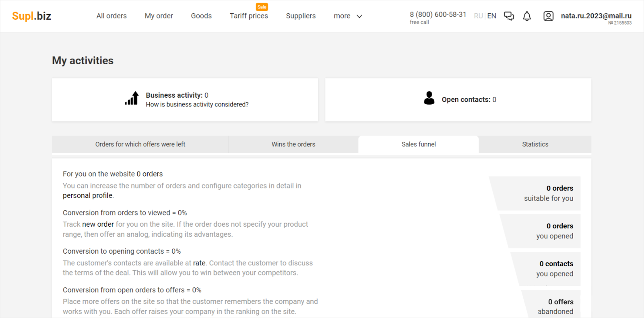Click the business activity chart icon
Screen dimensions: 644x318
click(132, 98)
